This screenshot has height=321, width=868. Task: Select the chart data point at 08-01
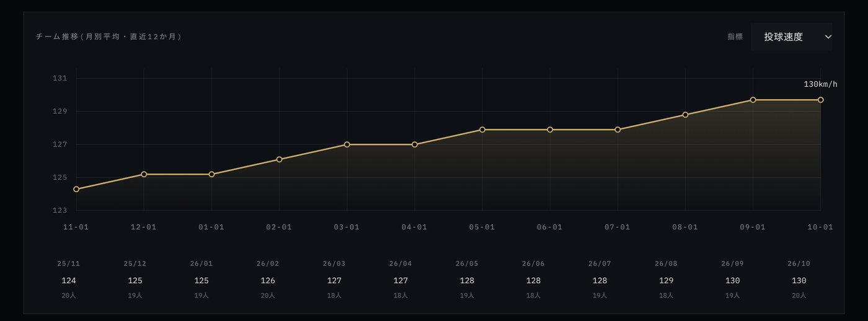685,115
